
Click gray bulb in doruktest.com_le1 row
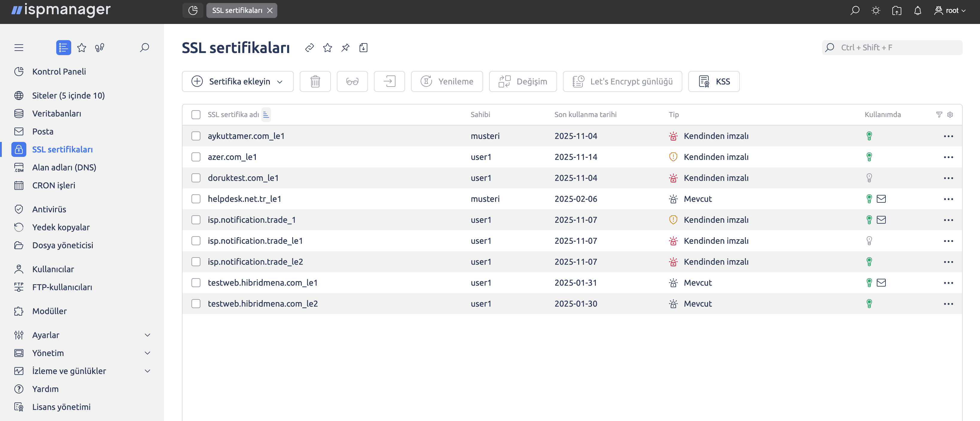tap(869, 178)
